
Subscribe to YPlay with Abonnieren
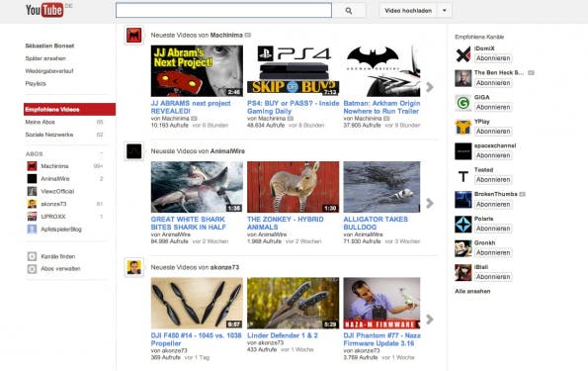click(493, 131)
